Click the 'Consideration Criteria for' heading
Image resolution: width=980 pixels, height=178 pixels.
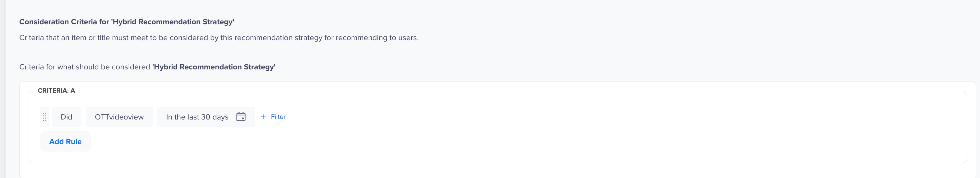click(x=64, y=22)
